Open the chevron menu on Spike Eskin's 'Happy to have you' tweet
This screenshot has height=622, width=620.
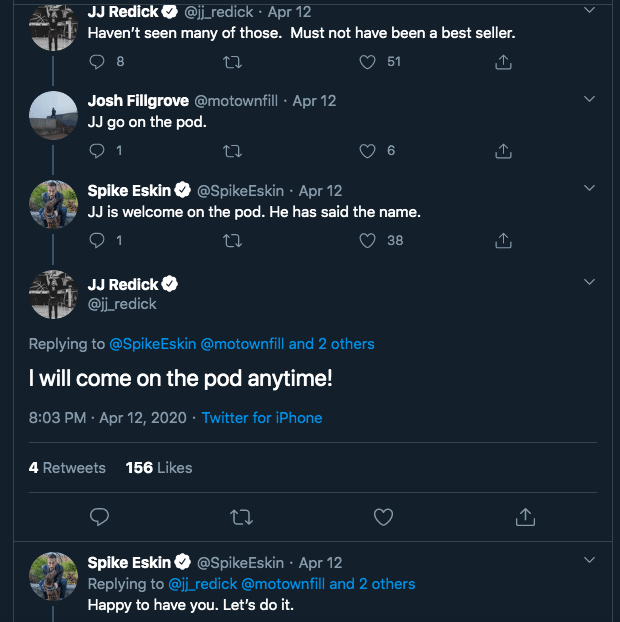click(x=589, y=562)
